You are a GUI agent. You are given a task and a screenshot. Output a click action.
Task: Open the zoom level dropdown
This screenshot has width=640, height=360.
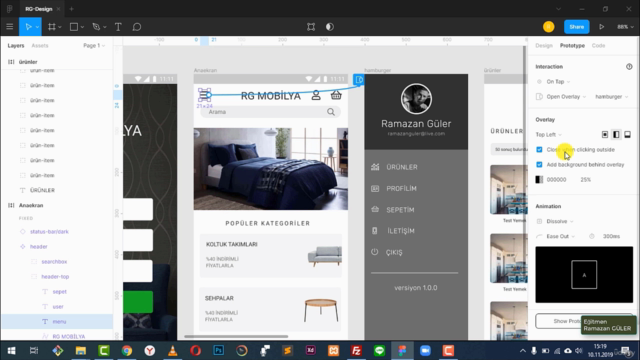(625, 27)
